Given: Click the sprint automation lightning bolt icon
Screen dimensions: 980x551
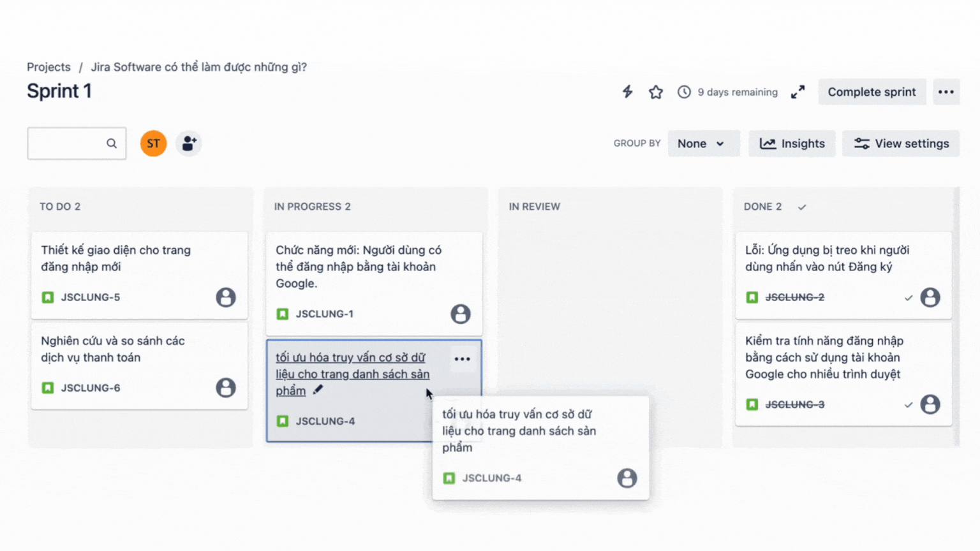Looking at the screenshot, I should click(x=627, y=92).
